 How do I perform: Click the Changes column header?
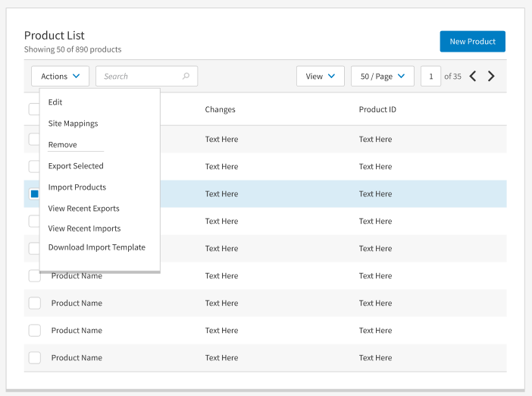[x=221, y=109]
